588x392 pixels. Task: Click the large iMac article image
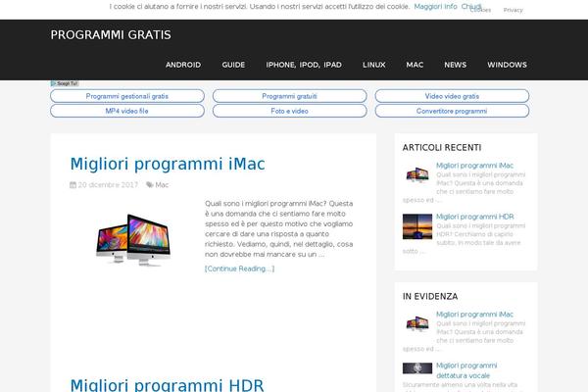tap(134, 238)
